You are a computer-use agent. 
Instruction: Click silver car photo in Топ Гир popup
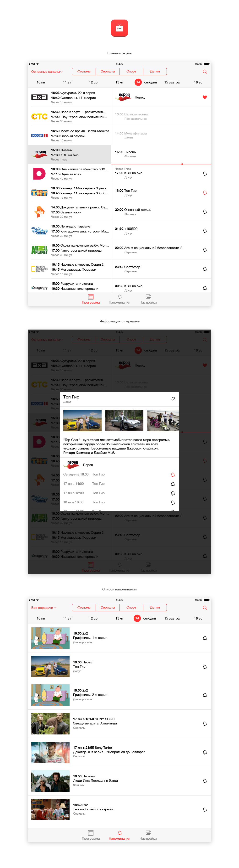[x=124, y=420]
